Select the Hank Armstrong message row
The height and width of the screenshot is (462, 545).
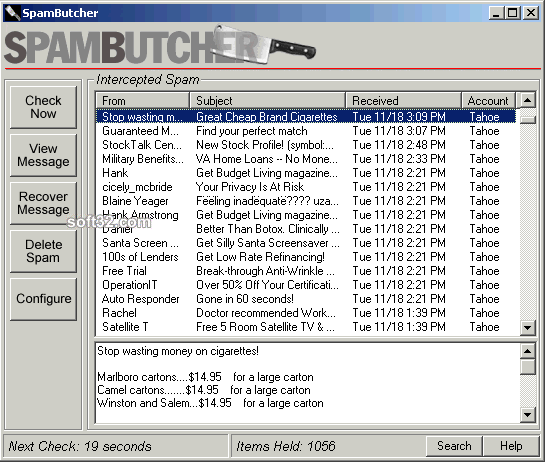[x=306, y=215]
